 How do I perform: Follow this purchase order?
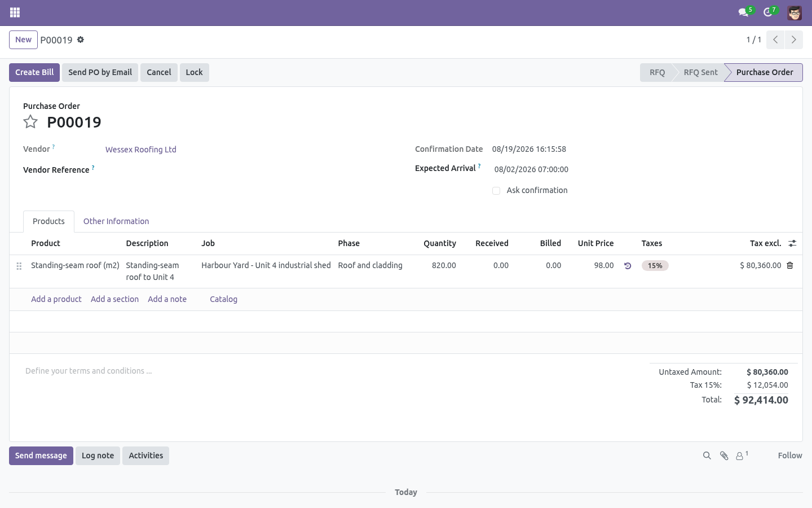click(789, 456)
